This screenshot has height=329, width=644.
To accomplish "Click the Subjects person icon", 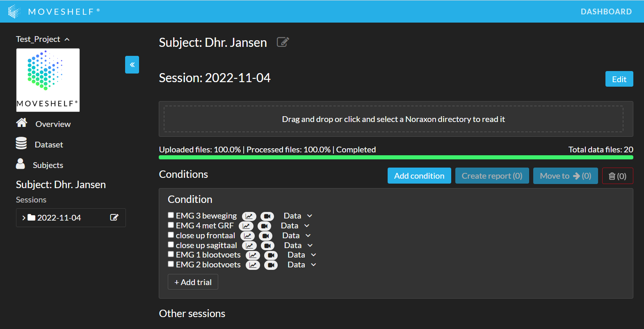I will click(21, 163).
